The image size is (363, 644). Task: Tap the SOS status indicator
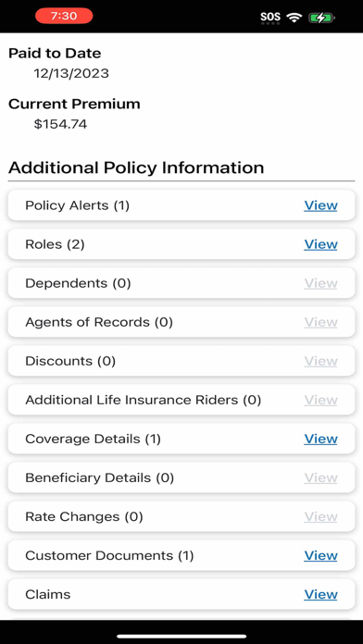tap(270, 18)
